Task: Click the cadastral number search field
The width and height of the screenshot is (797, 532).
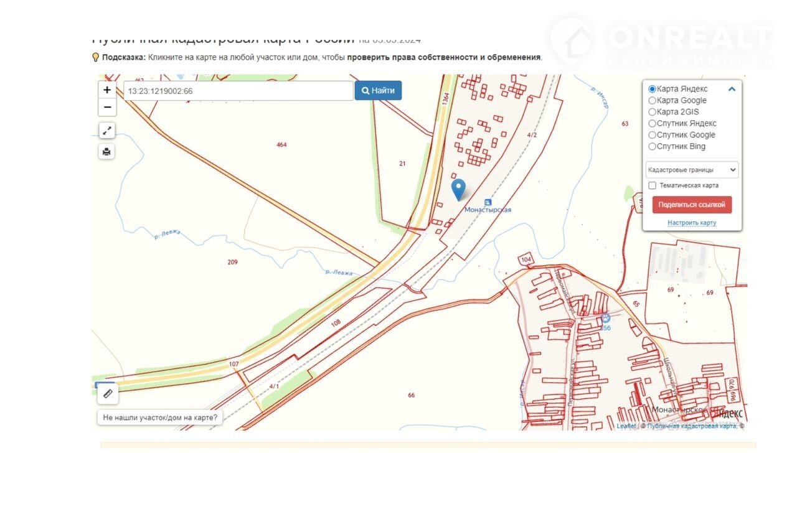Action: [238, 91]
